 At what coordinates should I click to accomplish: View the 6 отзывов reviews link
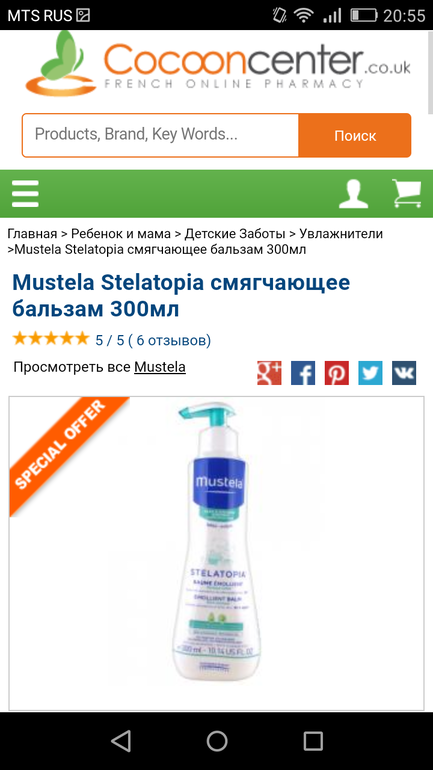coord(169,340)
